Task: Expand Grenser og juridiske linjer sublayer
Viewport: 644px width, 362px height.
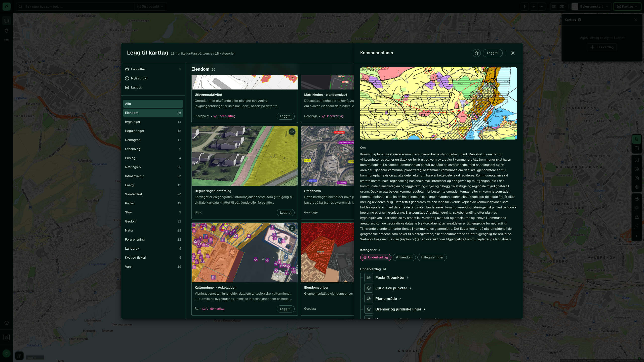Action: click(424, 309)
